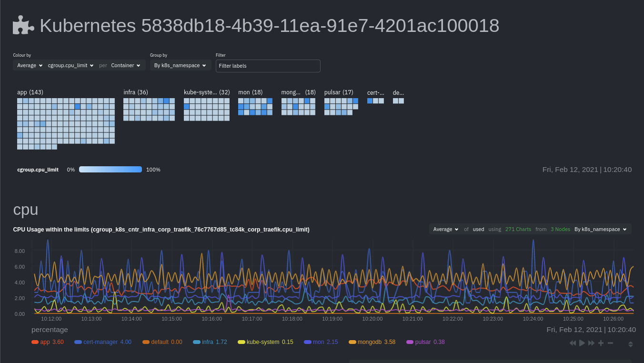Toggle the default series in legend
644x363 pixels.
[x=162, y=342]
